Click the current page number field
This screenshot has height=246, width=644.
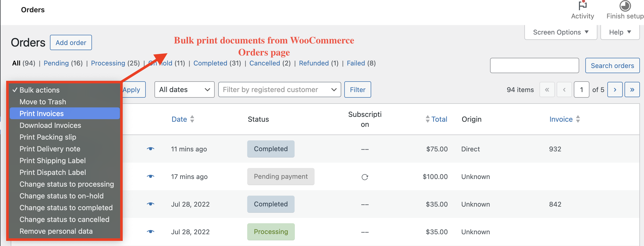tap(581, 90)
